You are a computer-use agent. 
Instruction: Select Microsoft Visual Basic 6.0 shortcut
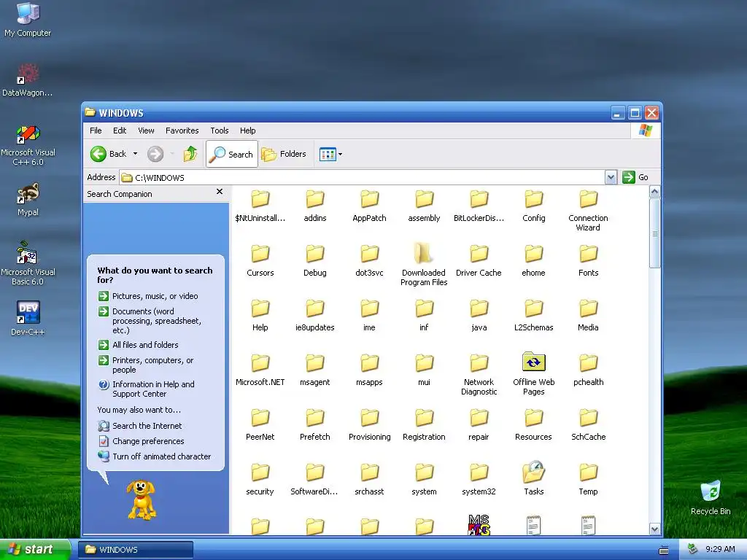pyautogui.click(x=28, y=264)
